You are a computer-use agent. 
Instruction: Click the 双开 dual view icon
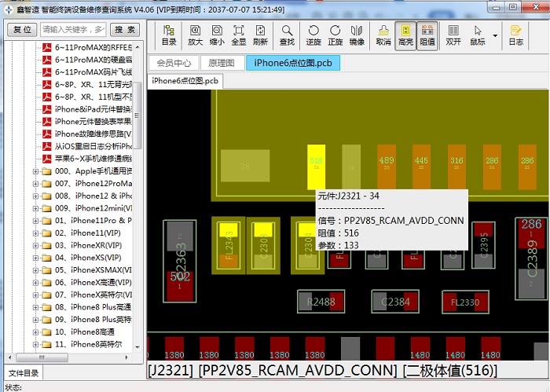tap(453, 35)
